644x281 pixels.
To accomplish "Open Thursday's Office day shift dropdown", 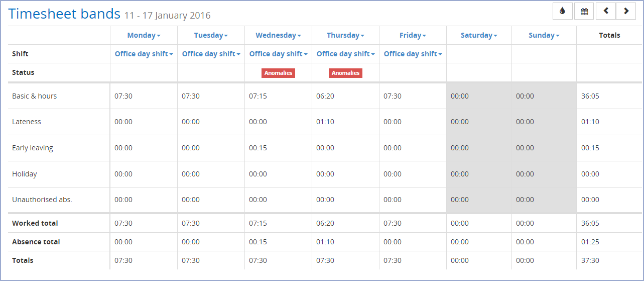I will pyautogui.click(x=345, y=54).
